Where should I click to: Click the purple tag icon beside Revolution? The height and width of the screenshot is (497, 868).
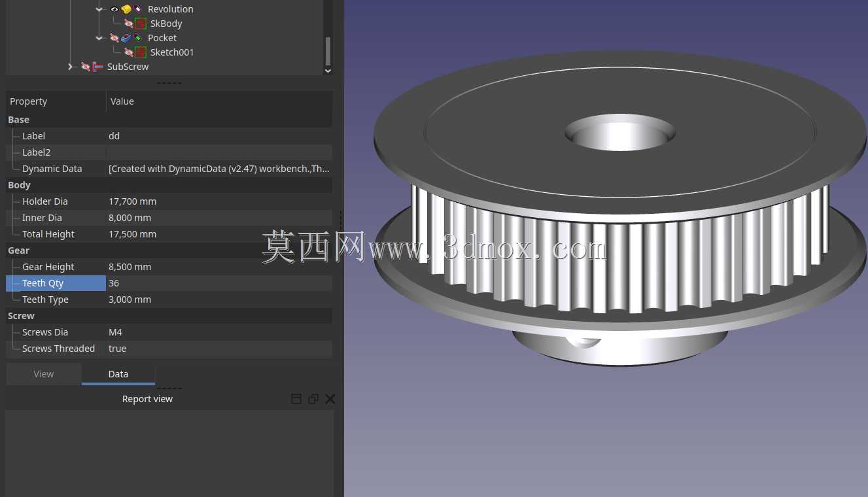138,9
